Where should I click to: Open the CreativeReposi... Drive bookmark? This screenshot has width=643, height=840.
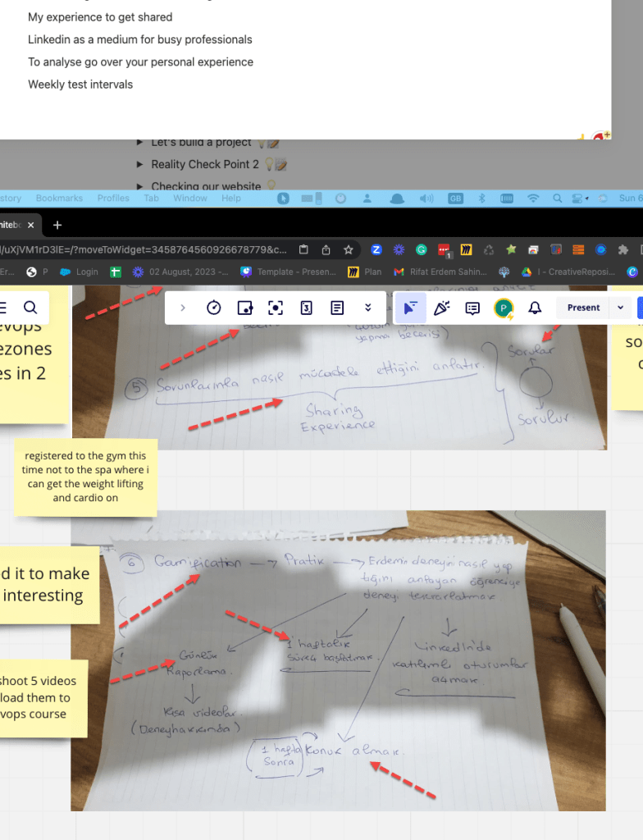pyautogui.click(x=568, y=272)
